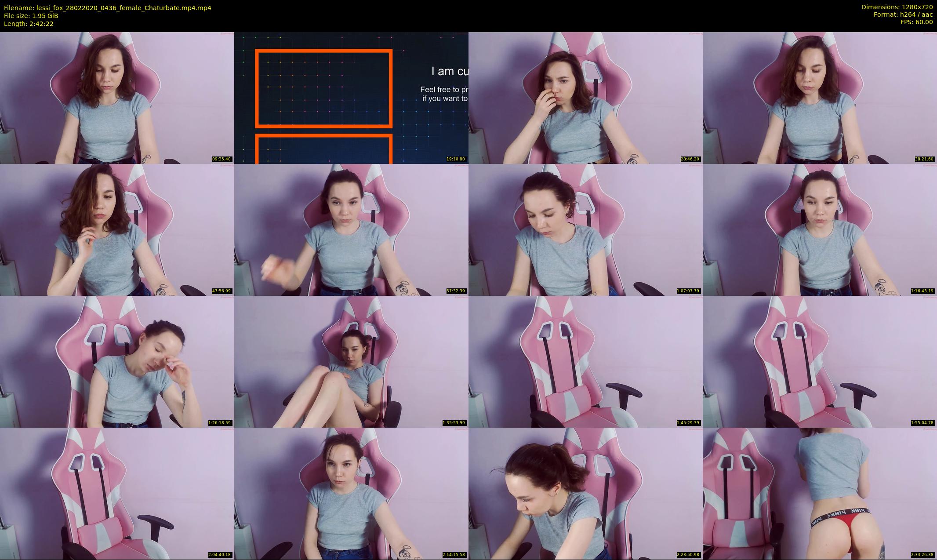Select the thumbnail at 1:16:43.19
This screenshot has height=560, width=937.
tap(820, 229)
